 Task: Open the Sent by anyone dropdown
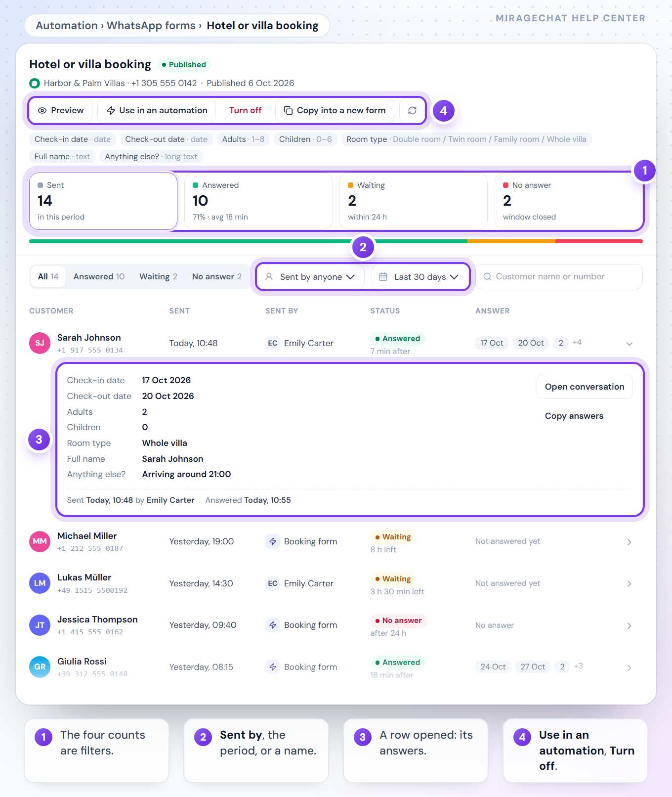(310, 277)
